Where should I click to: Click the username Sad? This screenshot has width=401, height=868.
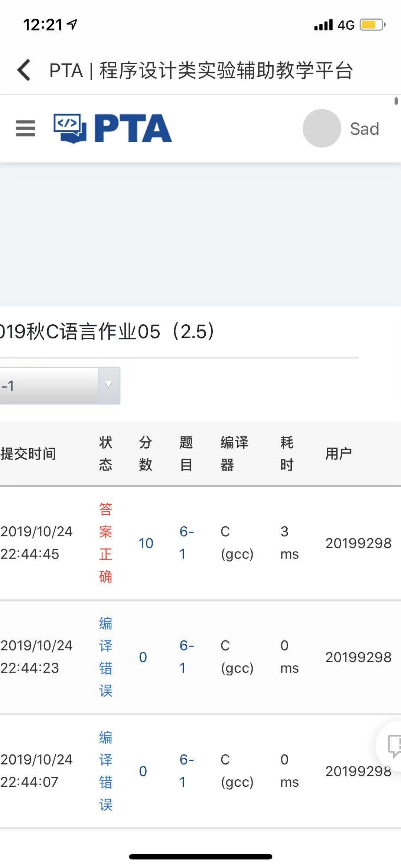[364, 129]
